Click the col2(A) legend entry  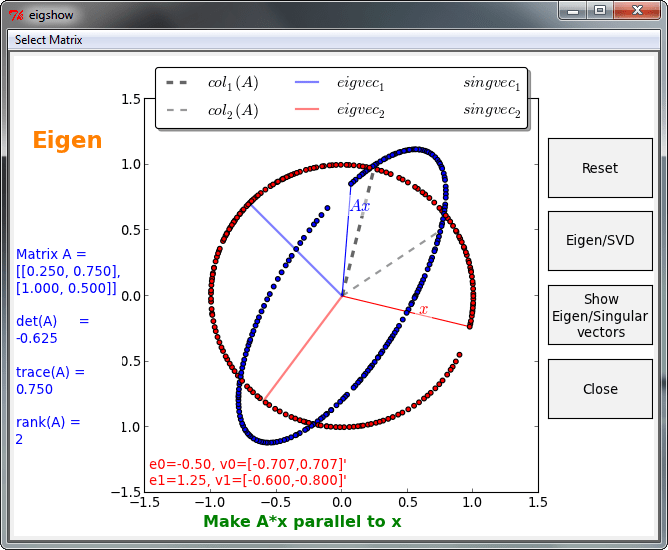point(232,111)
